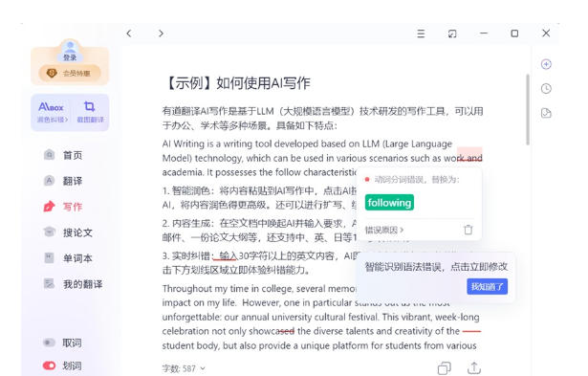Maximize the window
The height and width of the screenshot is (376, 588).
click(x=514, y=33)
